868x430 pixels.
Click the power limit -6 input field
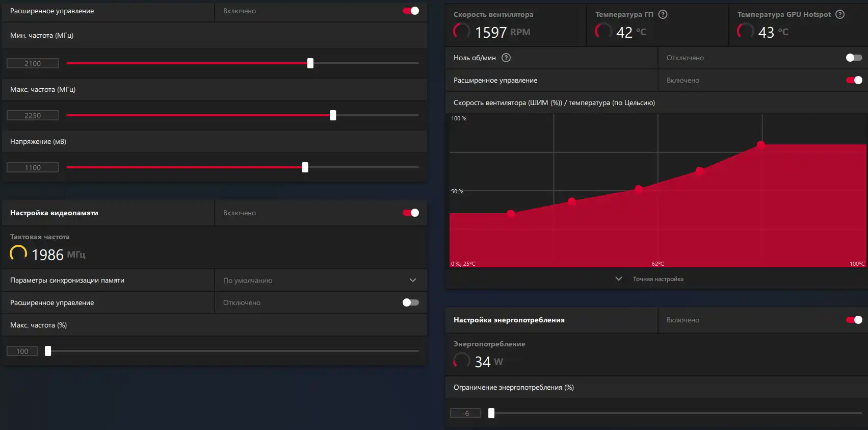[x=465, y=413]
